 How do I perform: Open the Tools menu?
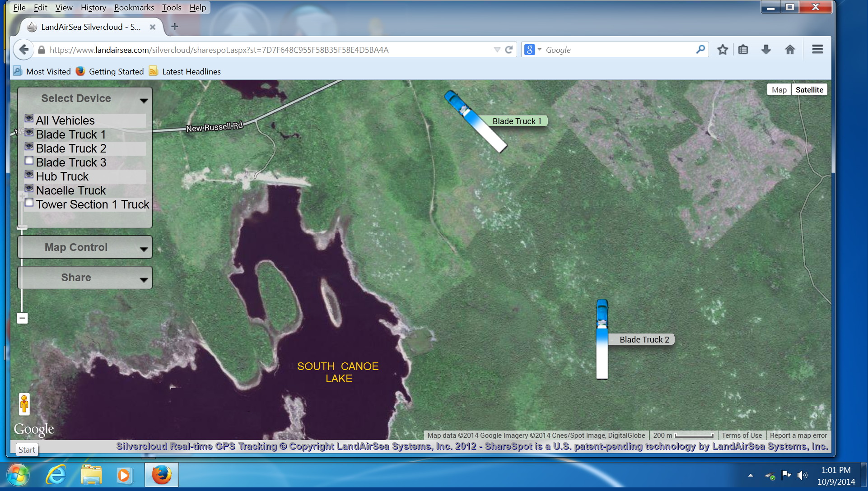[x=172, y=8]
